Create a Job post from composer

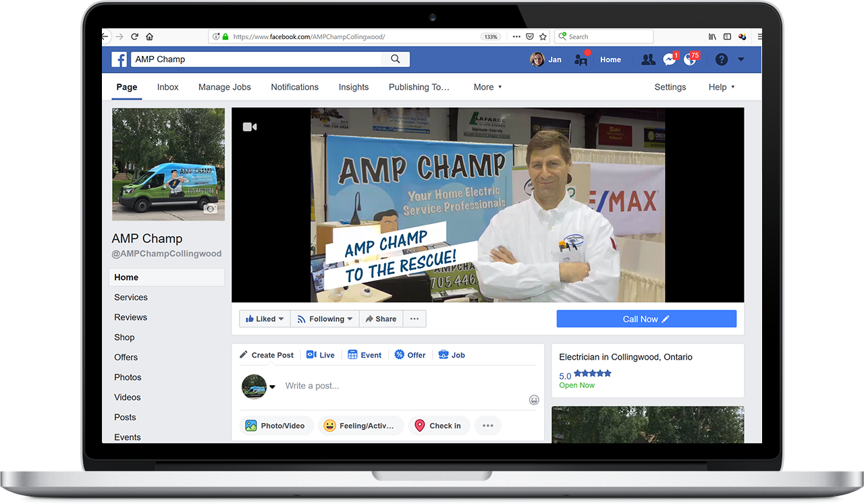point(452,355)
